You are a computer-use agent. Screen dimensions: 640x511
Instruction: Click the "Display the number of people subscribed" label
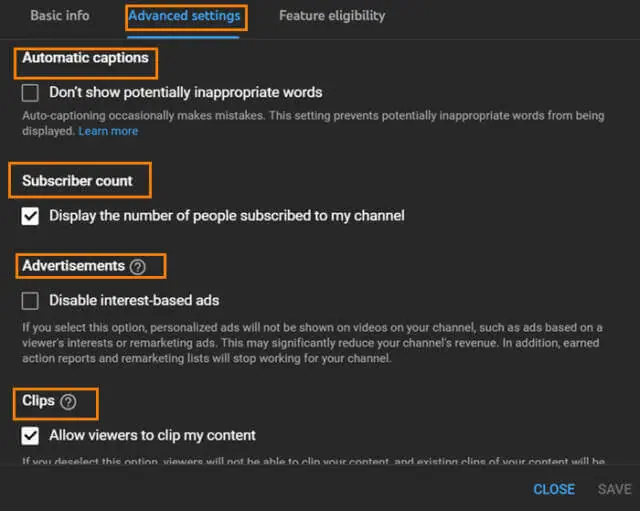click(x=227, y=216)
